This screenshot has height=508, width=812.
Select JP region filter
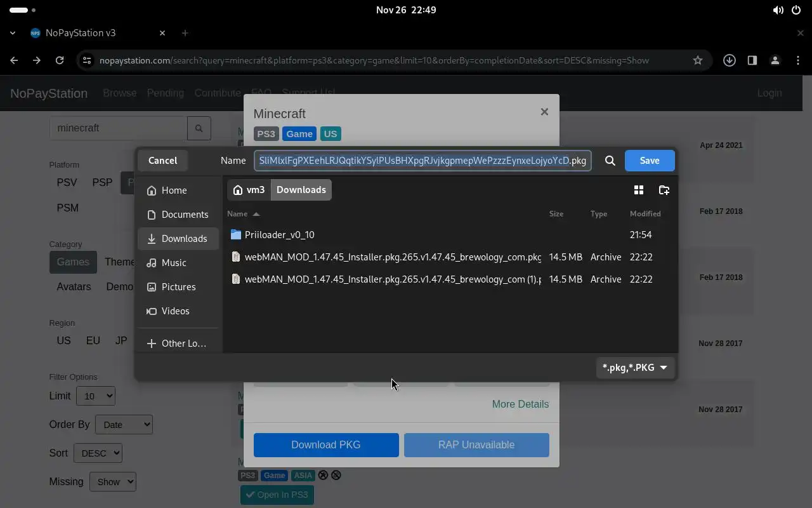point(121,341)
